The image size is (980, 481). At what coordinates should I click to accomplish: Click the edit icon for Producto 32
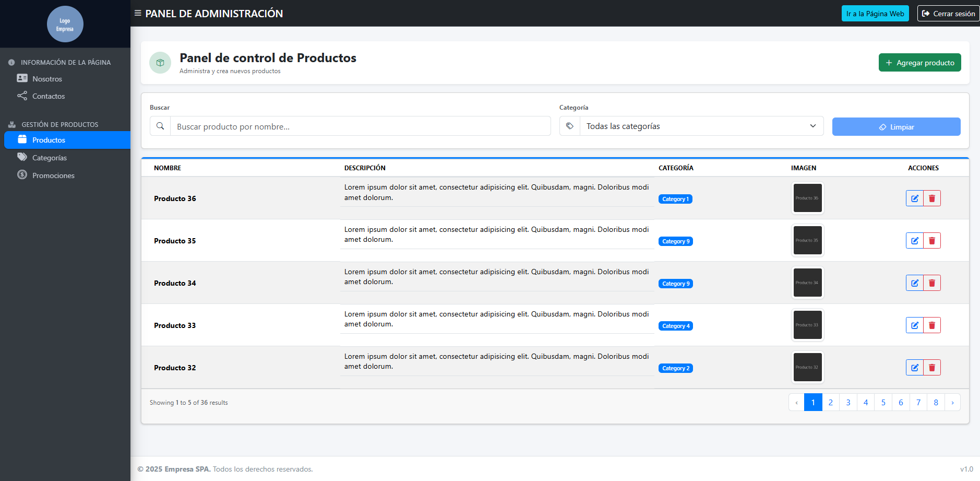coord(914,368)
